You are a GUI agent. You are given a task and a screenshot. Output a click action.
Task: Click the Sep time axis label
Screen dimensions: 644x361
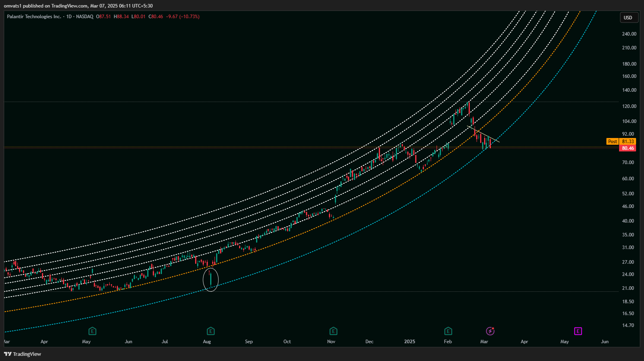point(249,342)
